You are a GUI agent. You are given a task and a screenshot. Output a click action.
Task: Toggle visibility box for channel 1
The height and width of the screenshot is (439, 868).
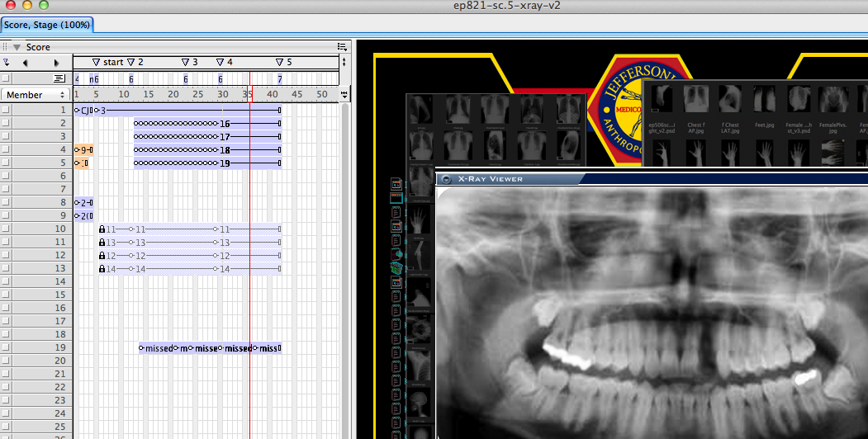(x=7, y=110)
